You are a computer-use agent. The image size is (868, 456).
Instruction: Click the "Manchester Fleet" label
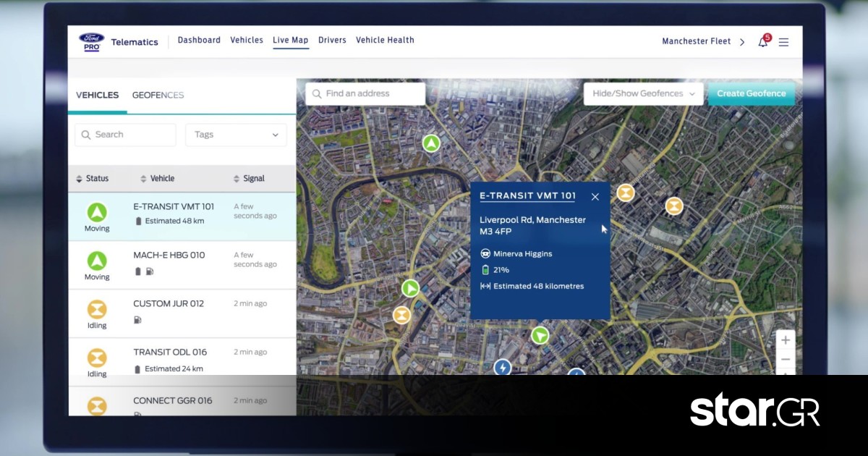point(697,42)
